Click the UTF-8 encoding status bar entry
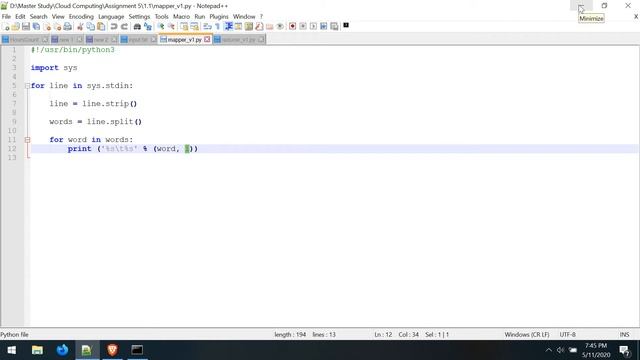Viewport: 640px width, 360px height. [567, 335]
